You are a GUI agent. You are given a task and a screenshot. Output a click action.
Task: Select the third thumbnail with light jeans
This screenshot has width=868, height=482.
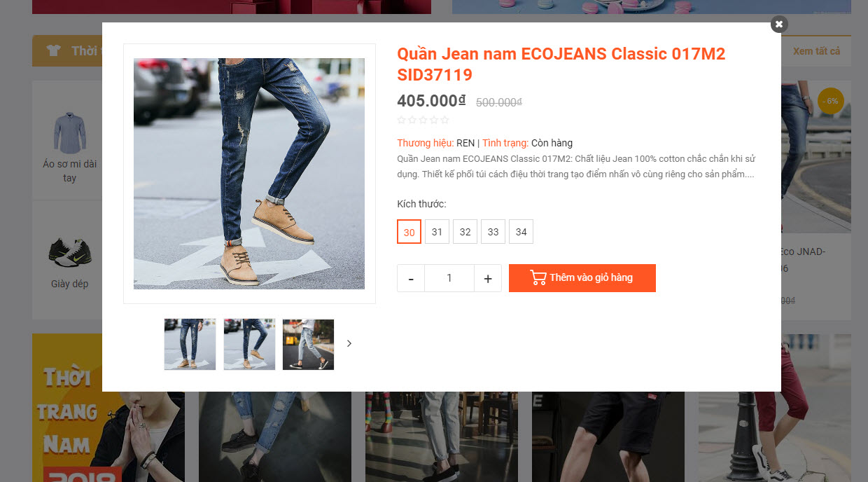pos(308,344)
